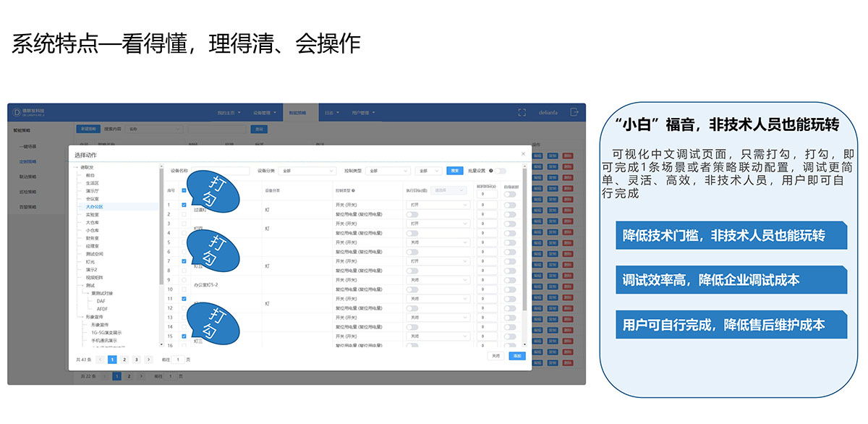Toggle the 复位用电量 switch in row 2
The image size is (868, 424).
pyautogui.click(x=412, y=214)
